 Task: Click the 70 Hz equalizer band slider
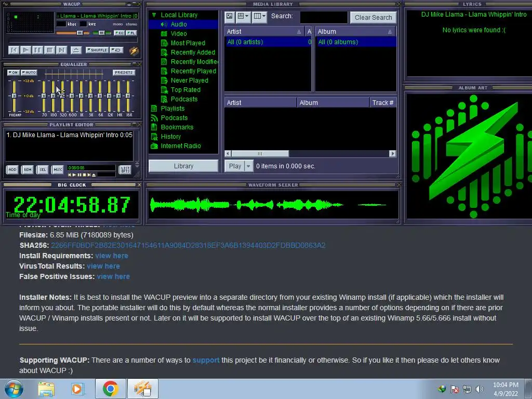coord(44,96)
